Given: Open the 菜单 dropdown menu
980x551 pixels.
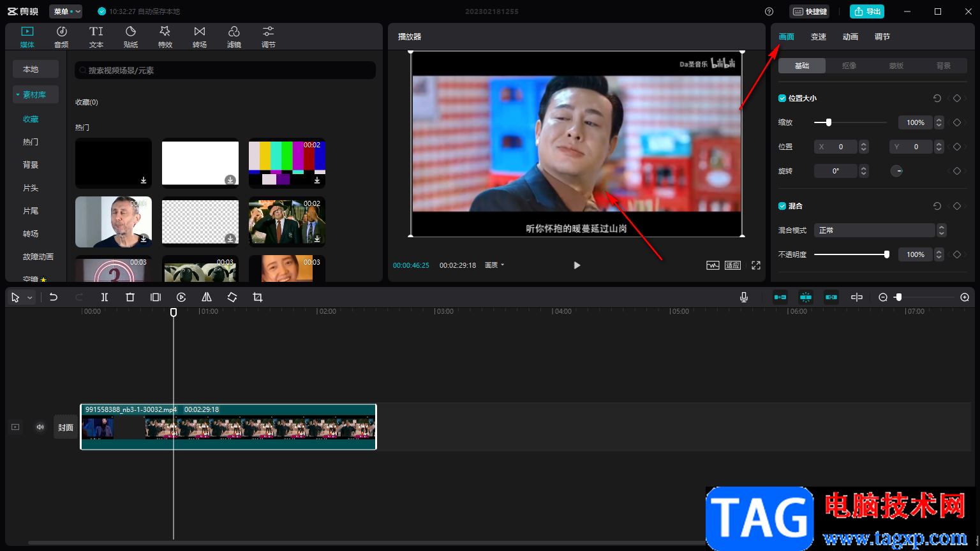Looking at the screenshot, I should point(66,11).
